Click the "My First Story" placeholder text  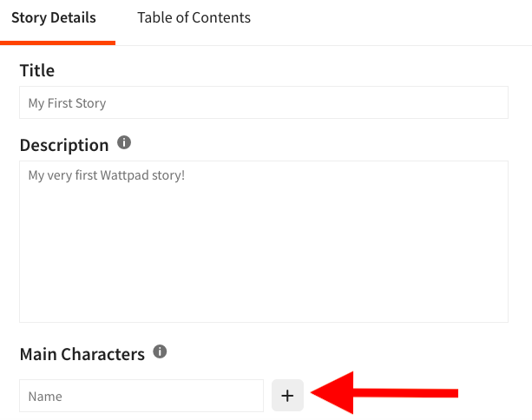coord(67,103)
